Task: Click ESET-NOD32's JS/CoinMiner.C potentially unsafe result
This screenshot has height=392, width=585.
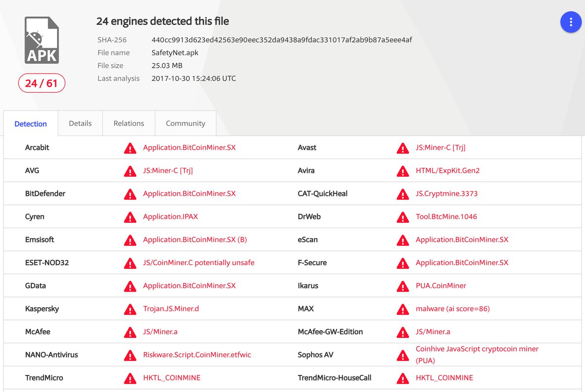Action: (x=199, y=262)
